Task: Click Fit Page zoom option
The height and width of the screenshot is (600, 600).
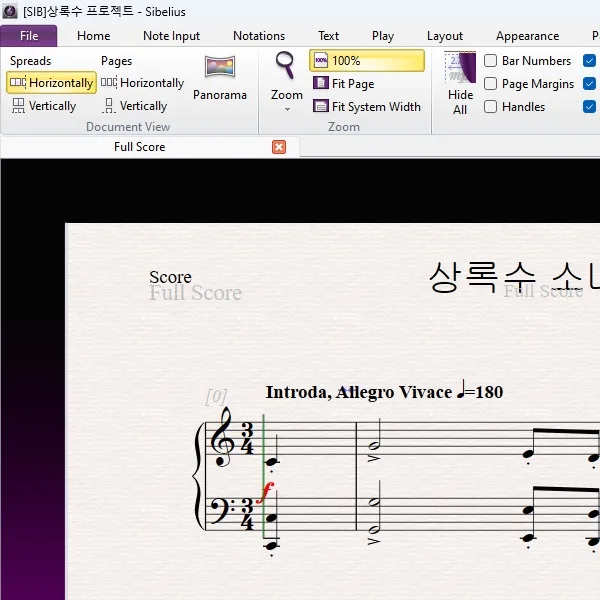Action: tap(344, 84)
